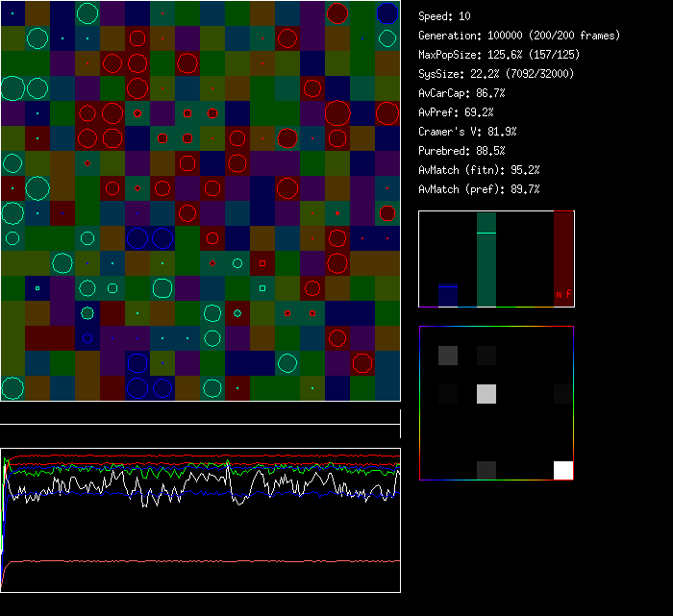The image size is (673, 616).
Task: Select the AvMatch (fitn) value
Action: 479,170
